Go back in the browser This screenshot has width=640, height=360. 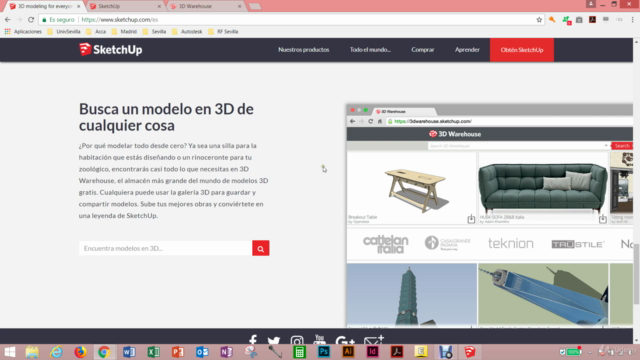(x=8, y=20)
